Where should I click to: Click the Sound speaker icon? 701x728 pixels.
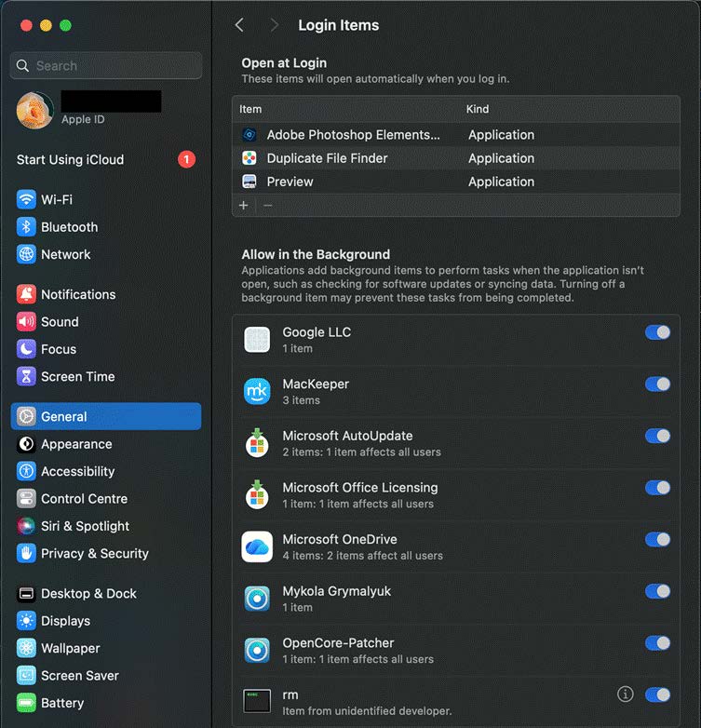point(26,322)
